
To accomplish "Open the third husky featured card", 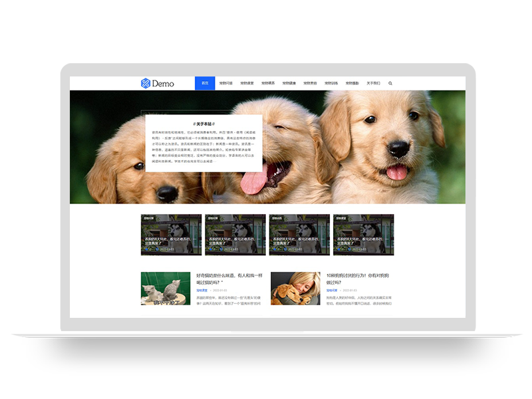I will [299, 234].
